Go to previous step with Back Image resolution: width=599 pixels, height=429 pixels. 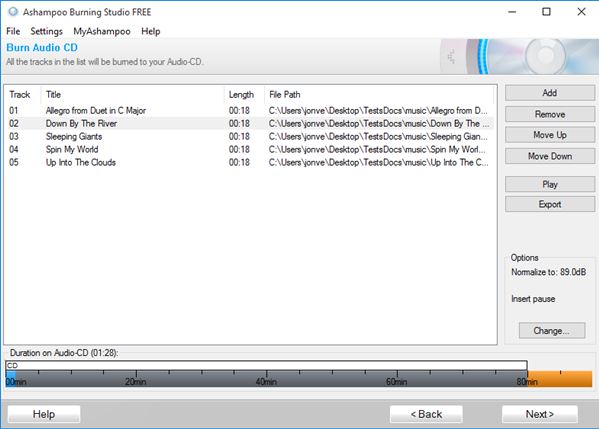(x=426, y=414)
